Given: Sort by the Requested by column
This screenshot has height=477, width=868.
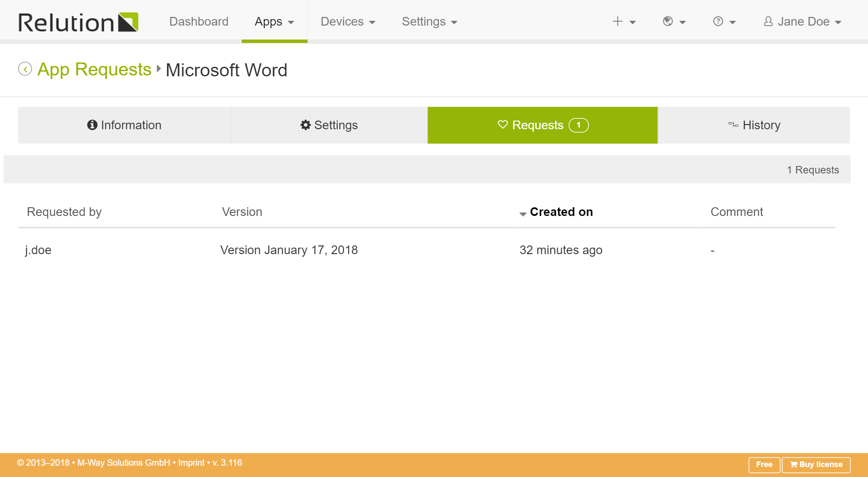Looking at the screenshot, I should tap(64, 212).
